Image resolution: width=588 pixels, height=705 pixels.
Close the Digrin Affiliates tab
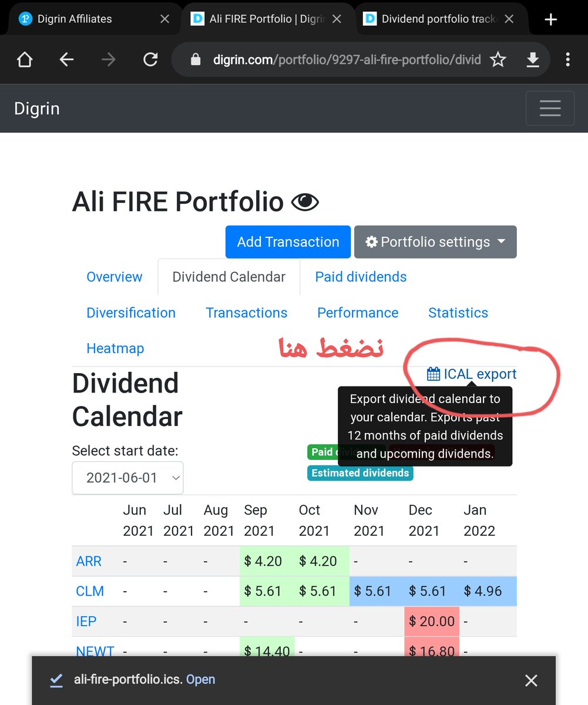pyautogui.click(x=165, y=19)
